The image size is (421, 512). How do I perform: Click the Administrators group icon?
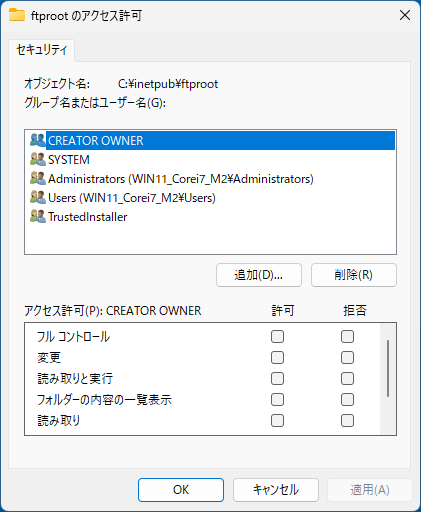38,178
